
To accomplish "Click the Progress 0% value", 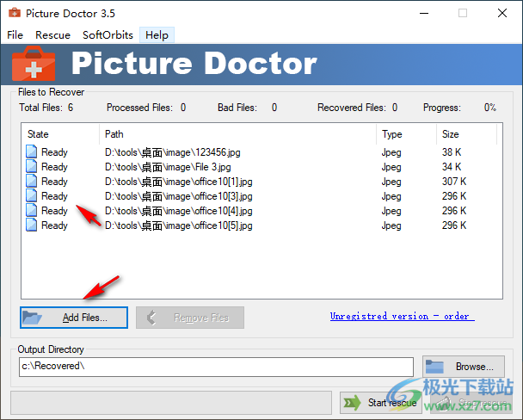I will point(490,108).
